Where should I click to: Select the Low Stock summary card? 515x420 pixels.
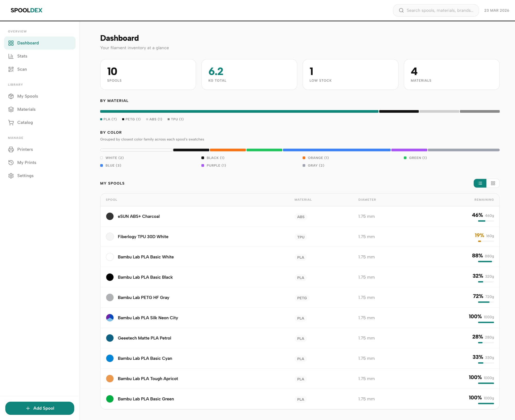[x=350, y=75]
